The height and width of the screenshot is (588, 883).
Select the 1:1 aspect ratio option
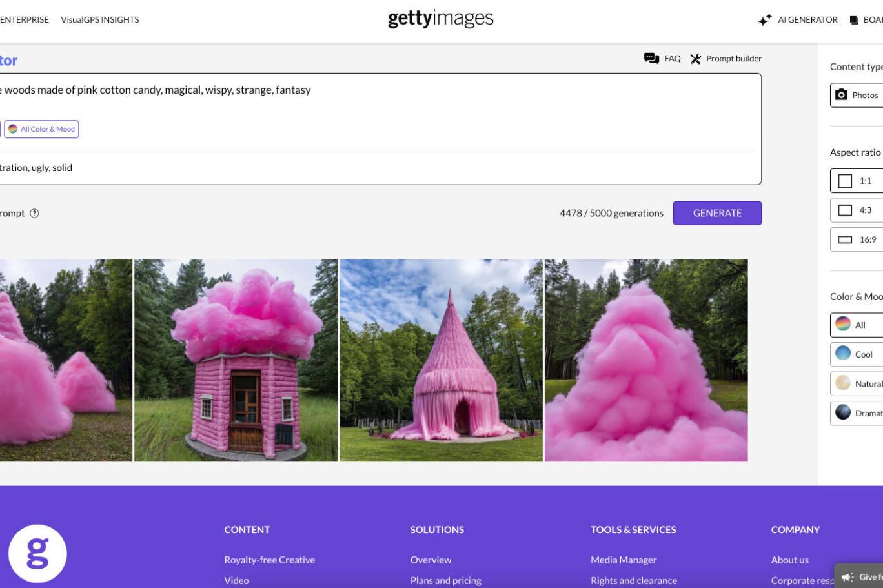coord(857,181)
